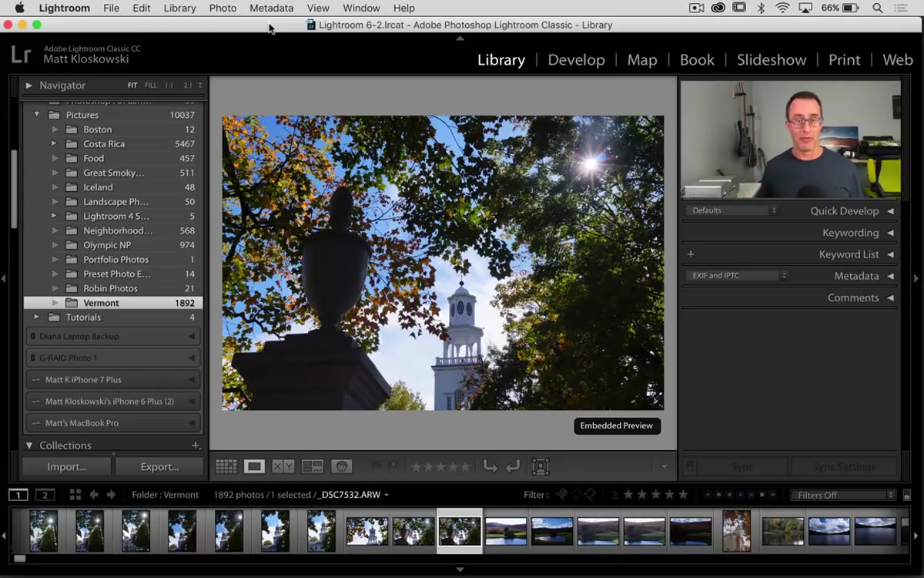Screen dimensions: 924x578
Task: Flag photo as pick in toolbar
Action: click(377, 466)
